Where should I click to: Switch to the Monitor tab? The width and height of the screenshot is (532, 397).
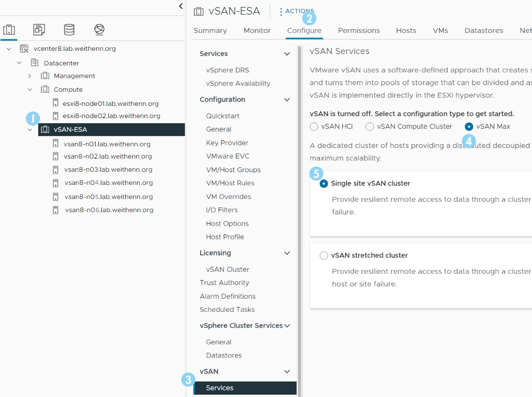257,31
